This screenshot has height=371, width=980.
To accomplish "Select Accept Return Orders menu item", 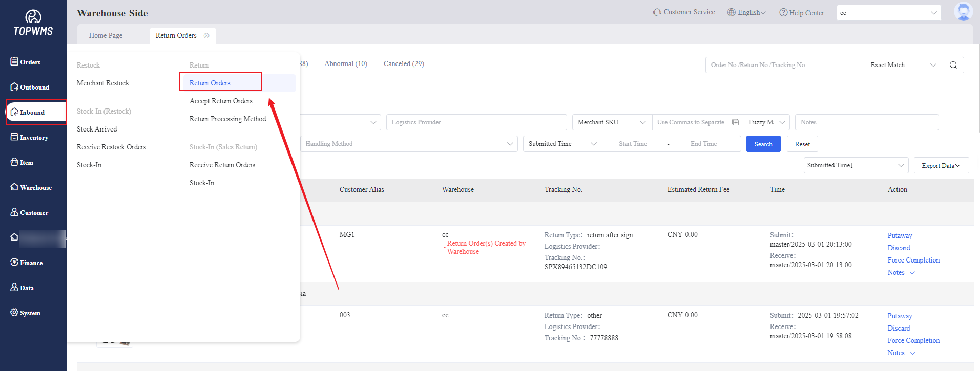I will click(x=221, y=101).
